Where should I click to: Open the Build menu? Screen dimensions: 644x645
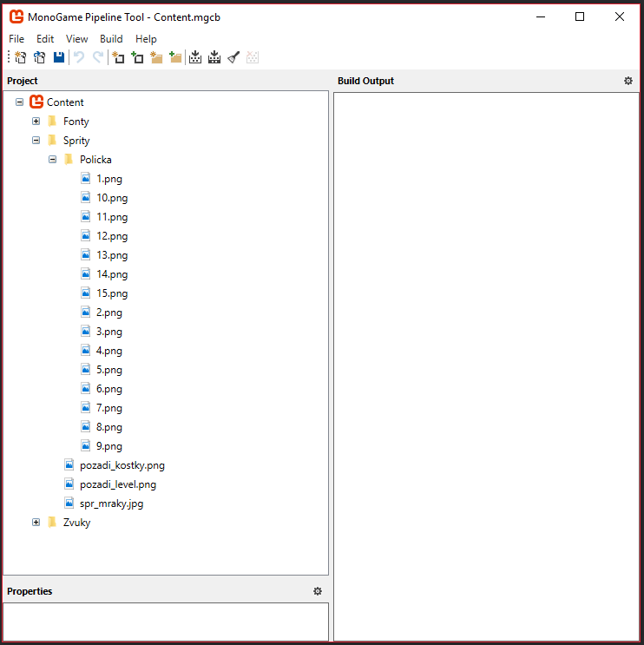coord(111,39)
